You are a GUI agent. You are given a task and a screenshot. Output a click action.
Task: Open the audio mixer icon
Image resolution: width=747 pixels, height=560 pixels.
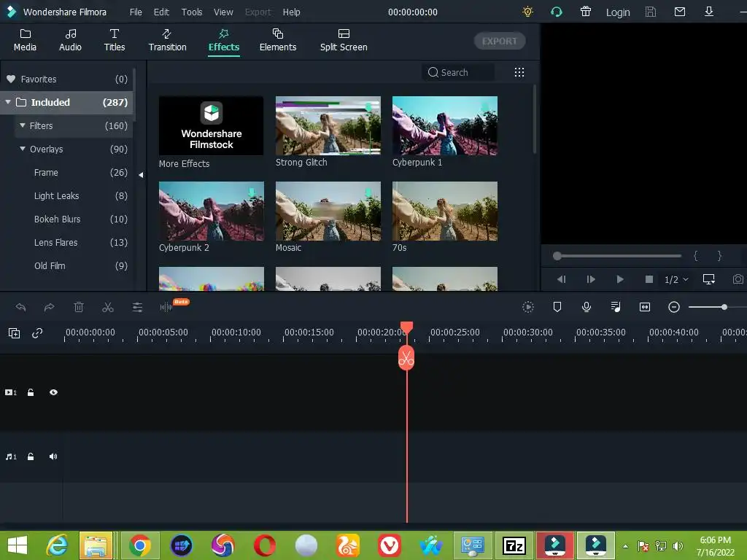point(616,307)
